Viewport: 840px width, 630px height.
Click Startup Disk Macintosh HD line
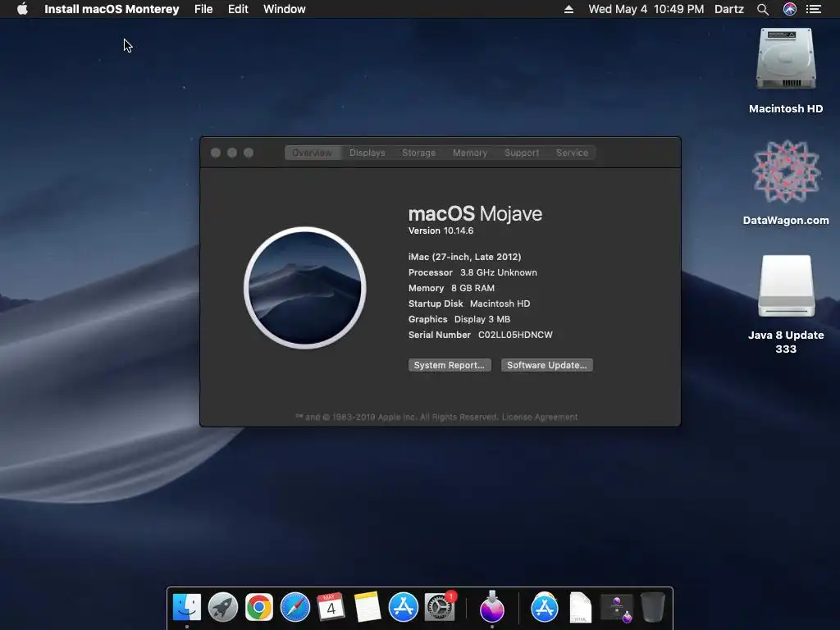tap(469, 304)
